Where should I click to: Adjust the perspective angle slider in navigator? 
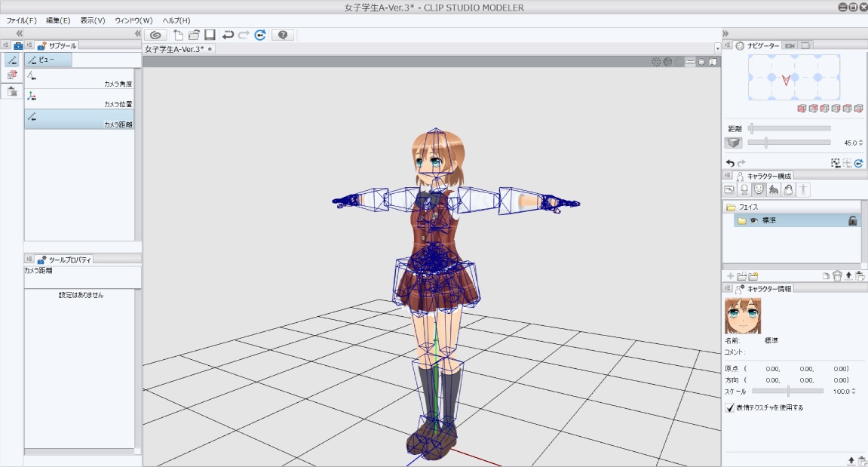pos(790,143)
